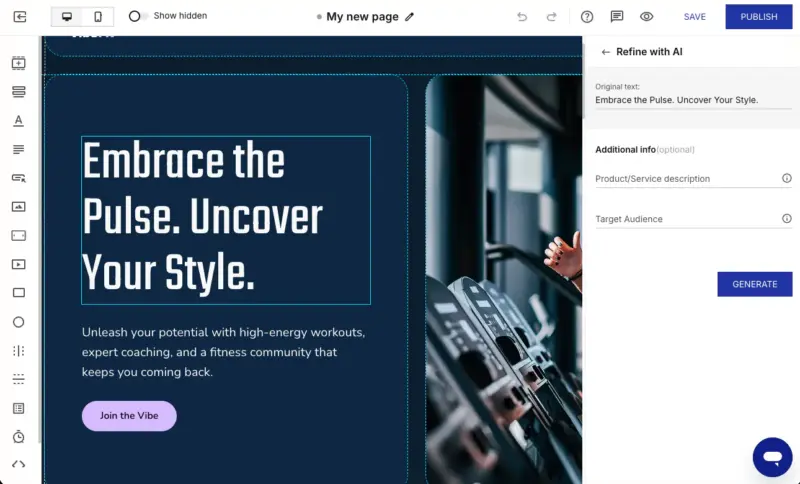800x484 pixels.
Task: Select the Unleash your potential paragraph
Action: tap(223, 352)
